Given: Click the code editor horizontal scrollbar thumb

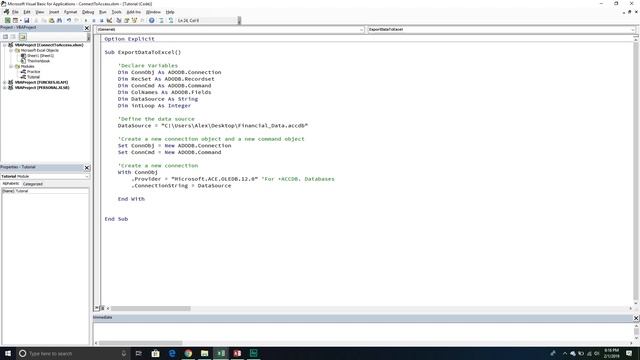Looking at the screenshot, I should [151, 309].
